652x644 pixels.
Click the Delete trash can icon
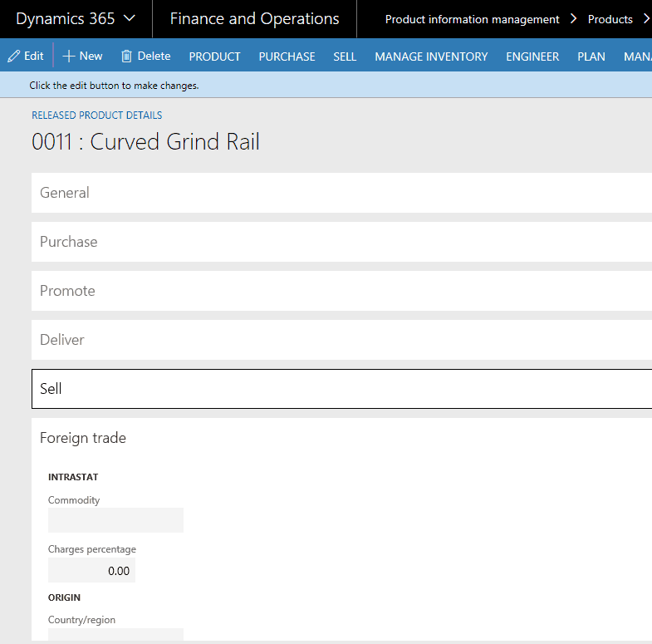click(126, 57)
